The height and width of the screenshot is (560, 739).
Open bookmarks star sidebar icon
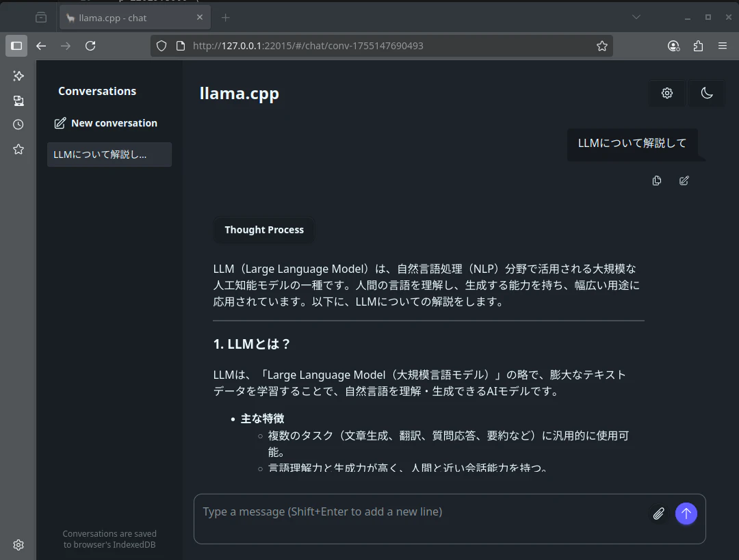18,149
